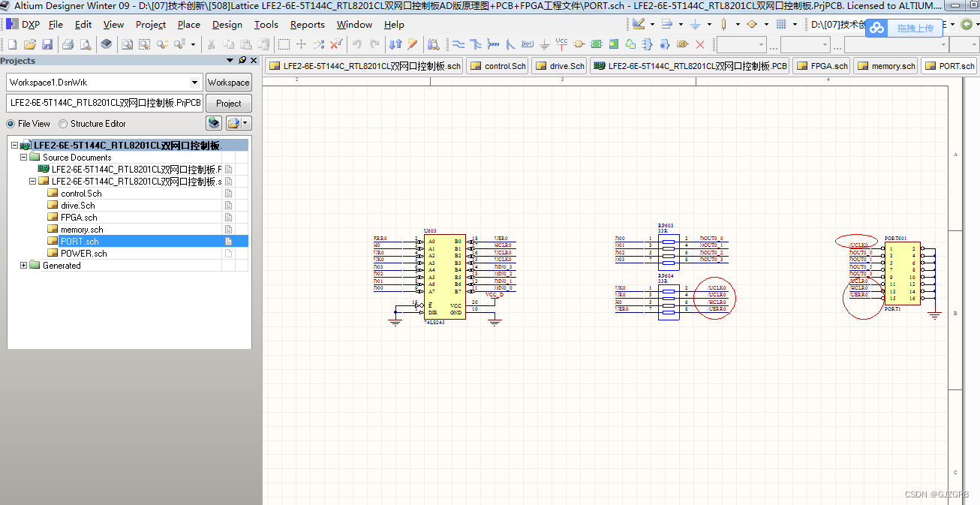Click the Workspace button
Screen dimensions: 980x505
228,83
